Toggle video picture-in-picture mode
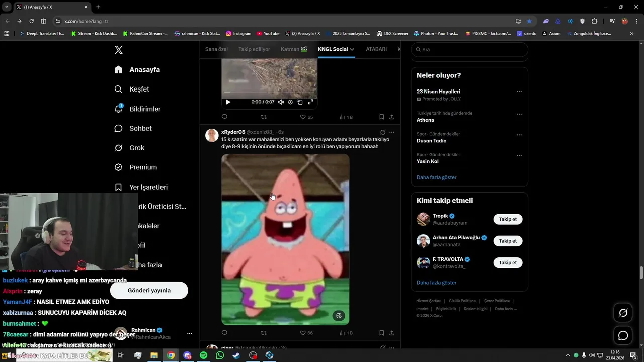Viewport: 644px width, 362px height. click(300, 102)
